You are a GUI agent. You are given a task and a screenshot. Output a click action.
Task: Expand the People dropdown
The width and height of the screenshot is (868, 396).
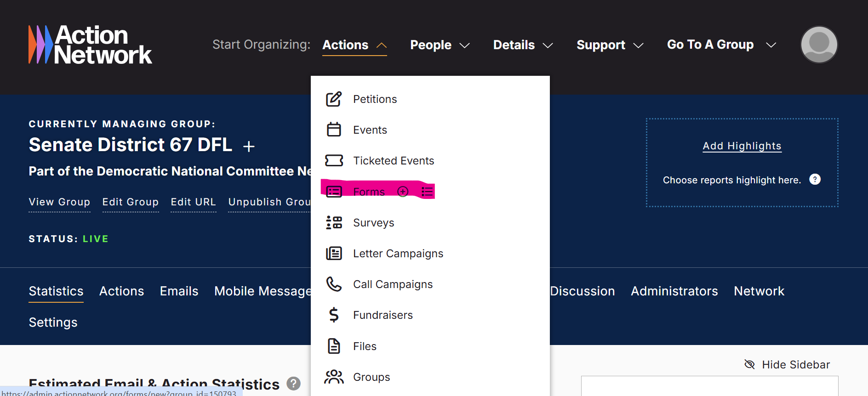point(440,45)
